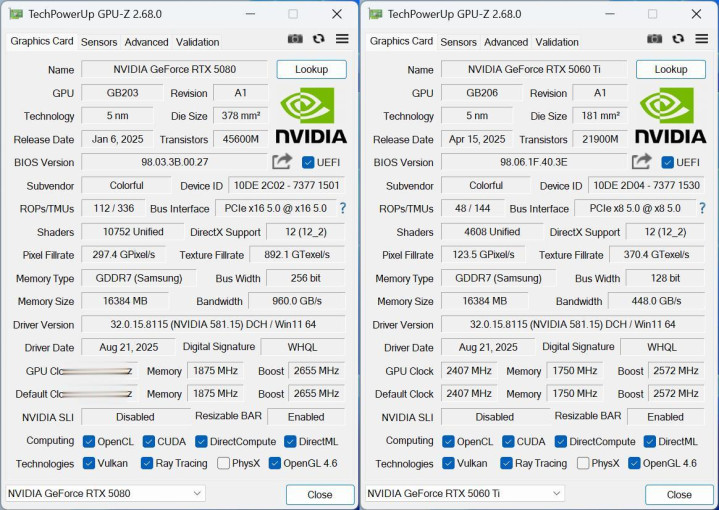Viewport: 719px width, 510px height.
Task: Click Bus Interface question mark in RTX 5080 window
Action: point(343,208)
